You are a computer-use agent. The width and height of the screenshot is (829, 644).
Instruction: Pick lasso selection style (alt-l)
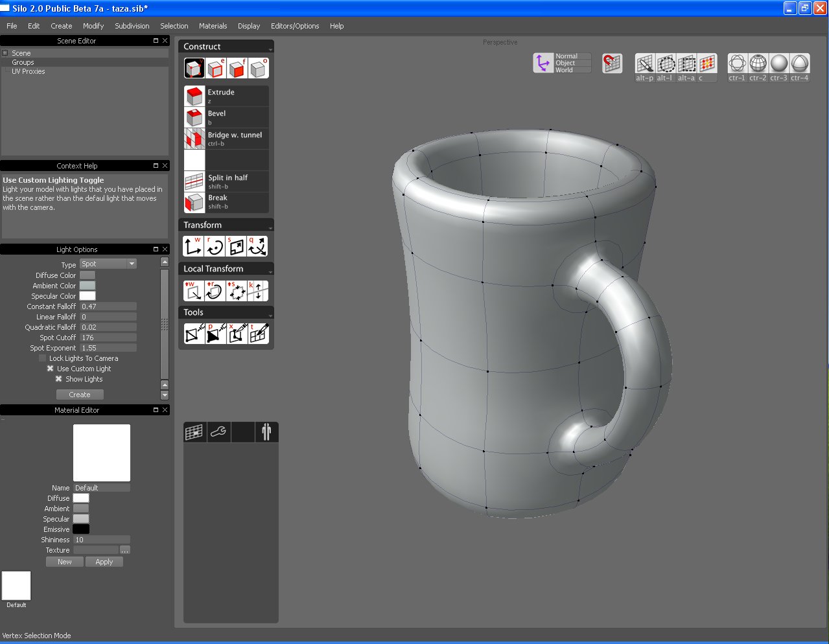pos(666,63)
